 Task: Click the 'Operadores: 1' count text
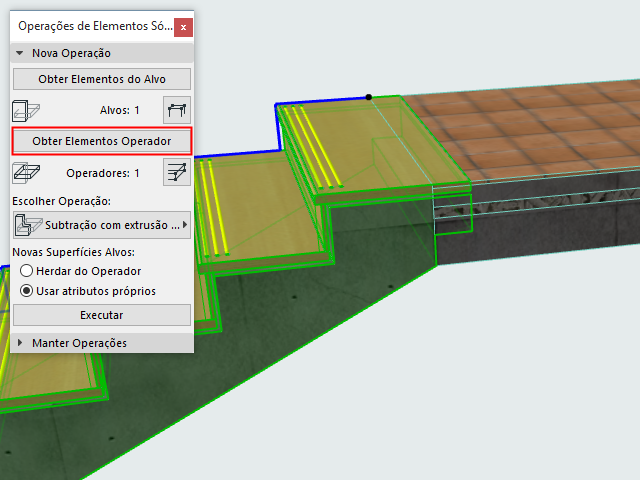click(103, 173)
